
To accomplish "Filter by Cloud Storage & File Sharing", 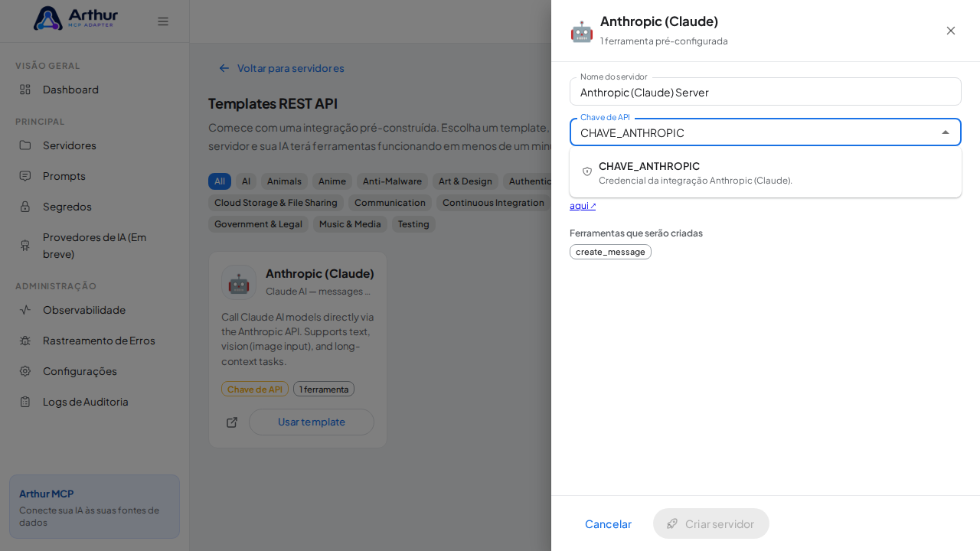I will (276, 203).
